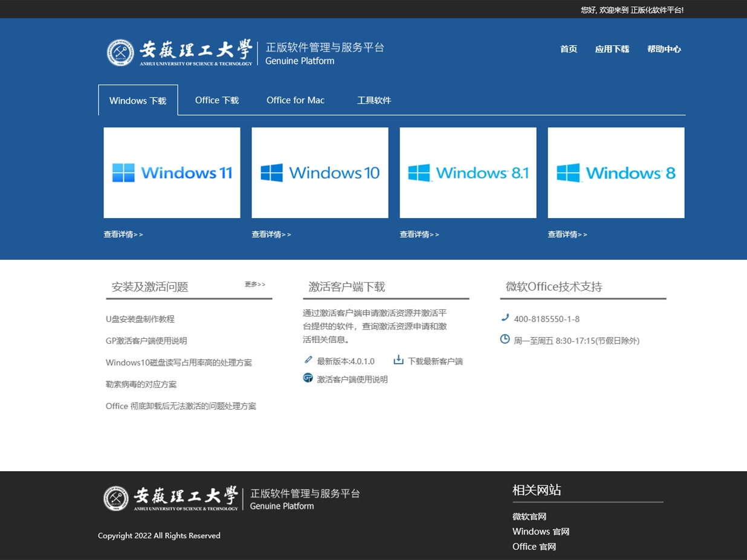This screenshot has width=747, height=560.
Task: Open 勒索病毒的对应方案 article link
Action: pos(141,384)
